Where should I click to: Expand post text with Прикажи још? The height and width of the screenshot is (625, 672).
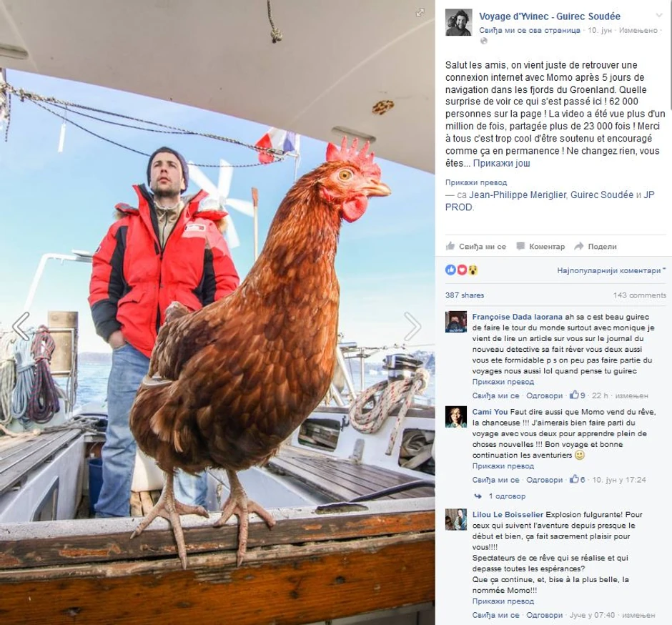501,163
